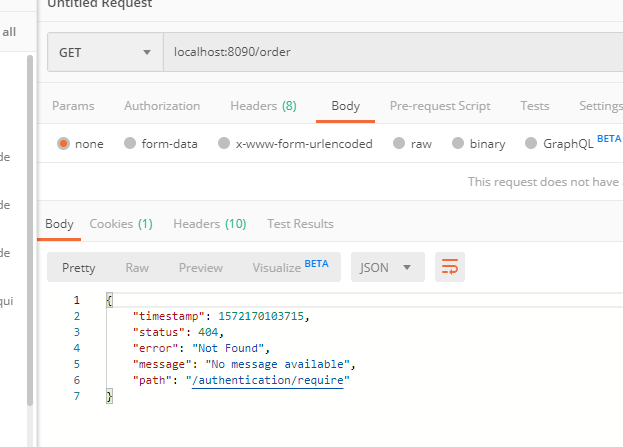The image size is (623, 447).
Task: Click "No message available" message value
Action: pyautogui.click(x=278, y=364)
